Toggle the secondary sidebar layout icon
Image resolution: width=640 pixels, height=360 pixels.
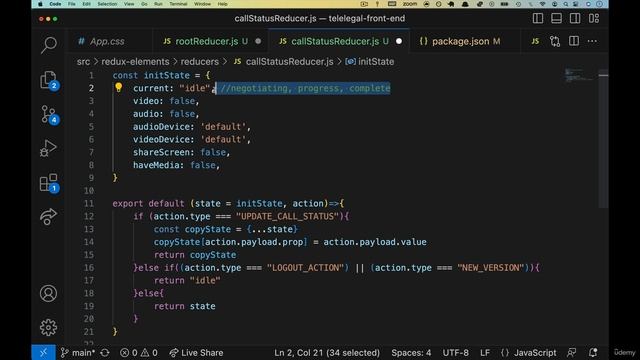pyautogui.click(x=575, y=18)
